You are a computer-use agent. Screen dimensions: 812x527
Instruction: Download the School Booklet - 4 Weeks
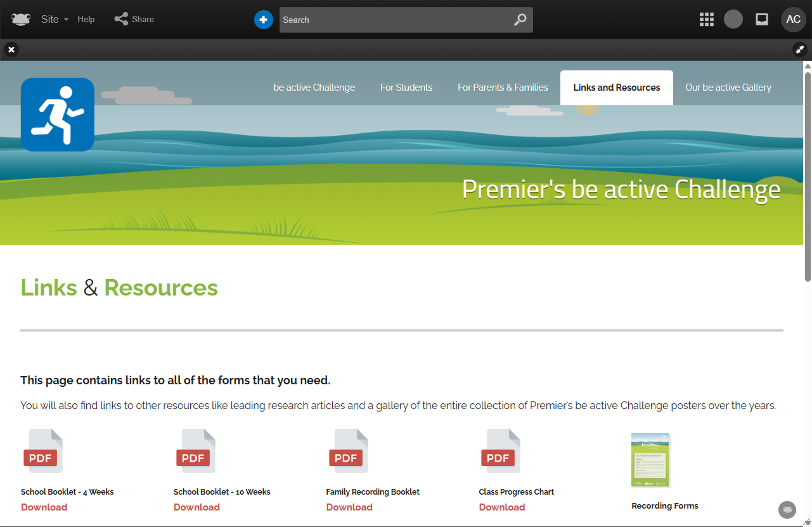[44, 507]
